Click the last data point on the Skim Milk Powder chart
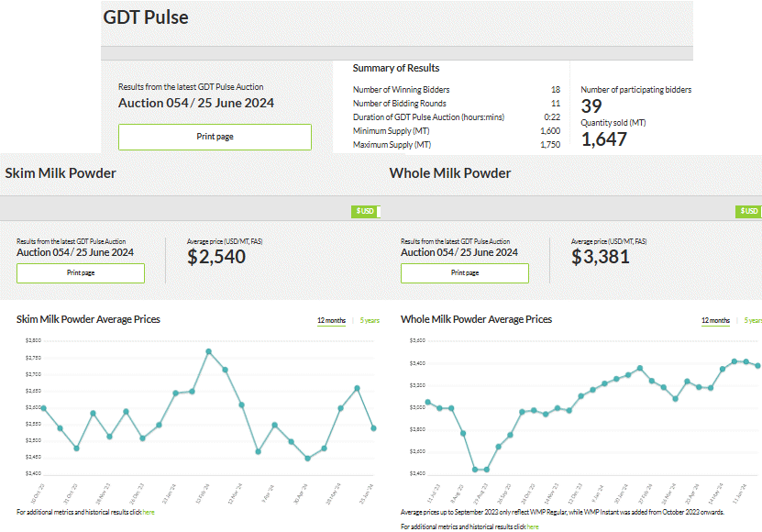 tap(374, 428)
